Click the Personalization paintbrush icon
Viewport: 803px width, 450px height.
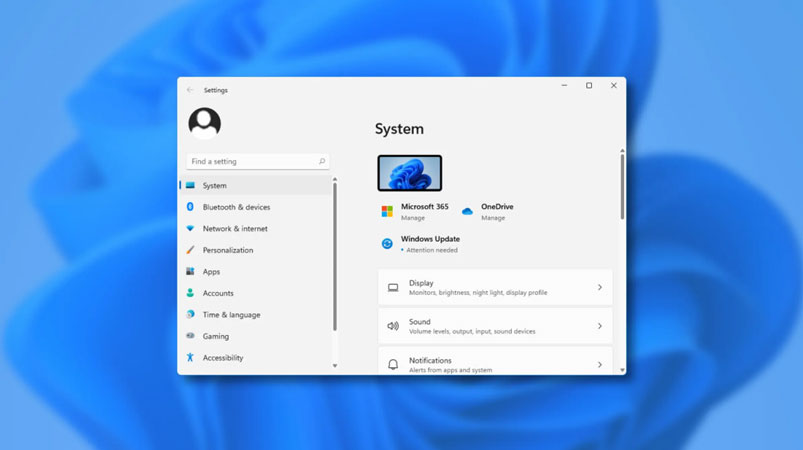coord(190,250)
